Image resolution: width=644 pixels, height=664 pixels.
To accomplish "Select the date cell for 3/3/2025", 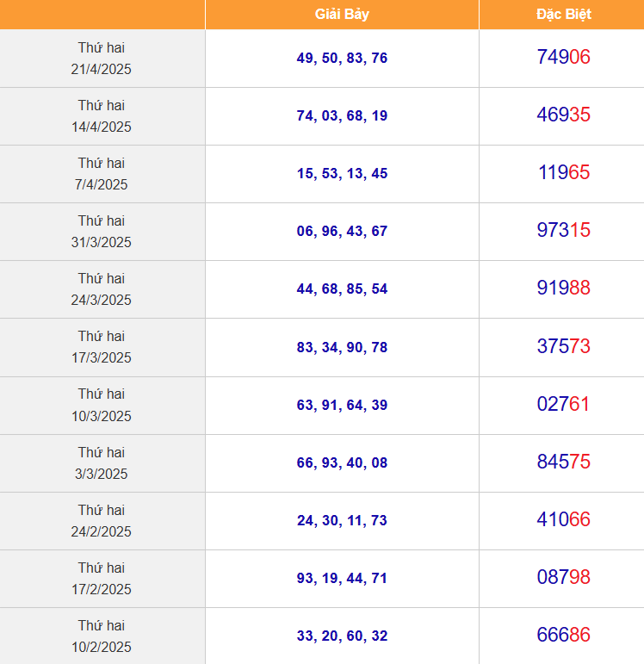I will coord(102,463).
